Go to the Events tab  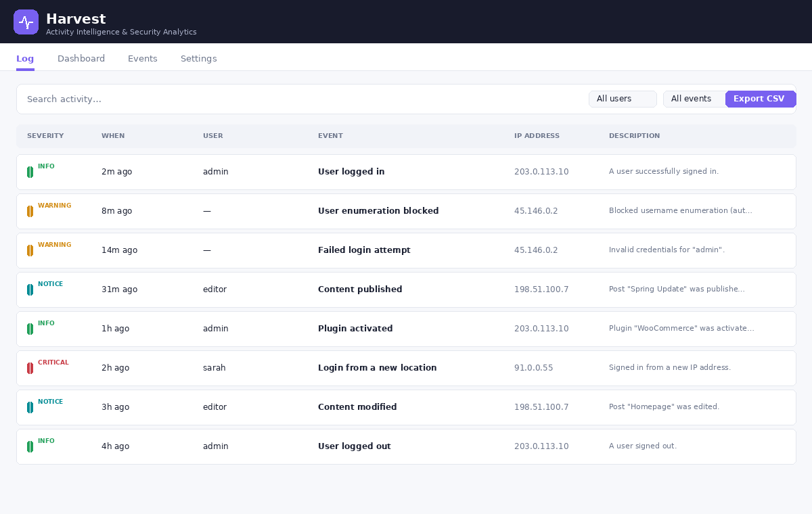[x=143, y=59]
